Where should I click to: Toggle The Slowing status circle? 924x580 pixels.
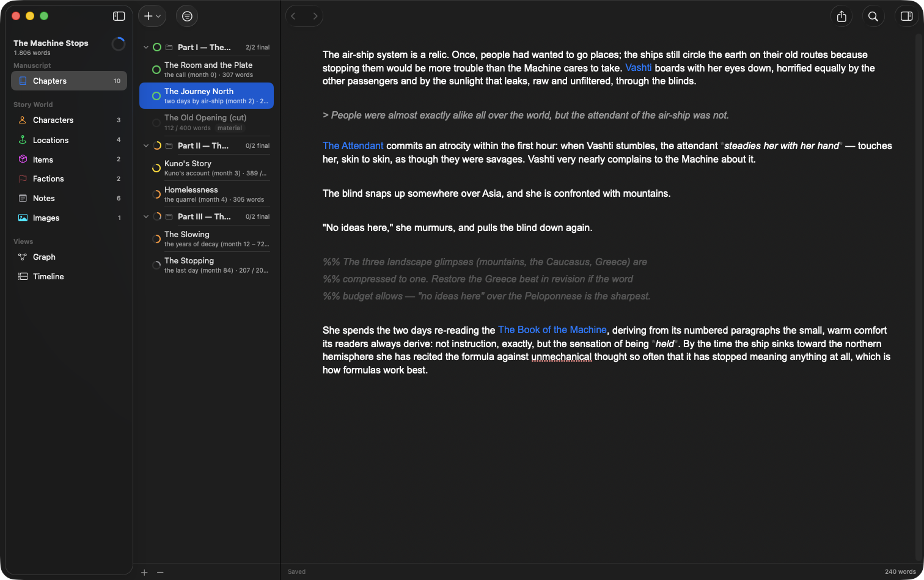[156, 239]
